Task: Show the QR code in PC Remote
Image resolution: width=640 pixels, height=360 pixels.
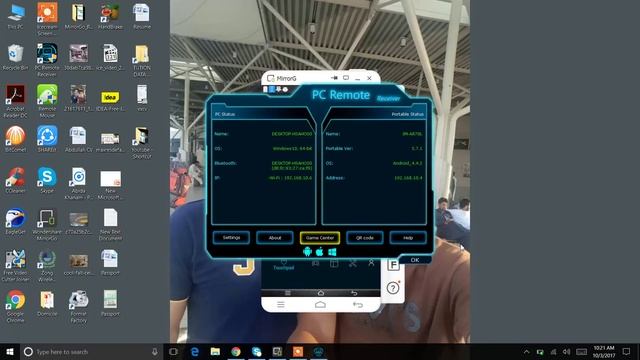Action: 364,238
